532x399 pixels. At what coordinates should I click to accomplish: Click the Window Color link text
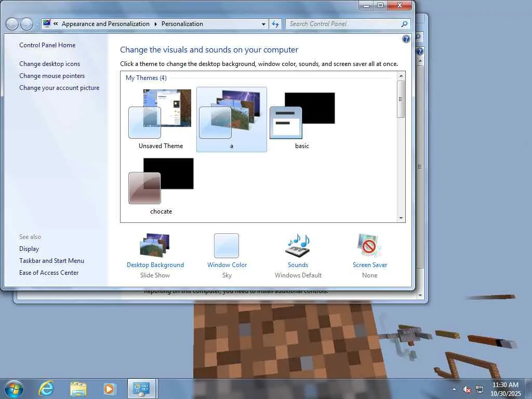227,264
